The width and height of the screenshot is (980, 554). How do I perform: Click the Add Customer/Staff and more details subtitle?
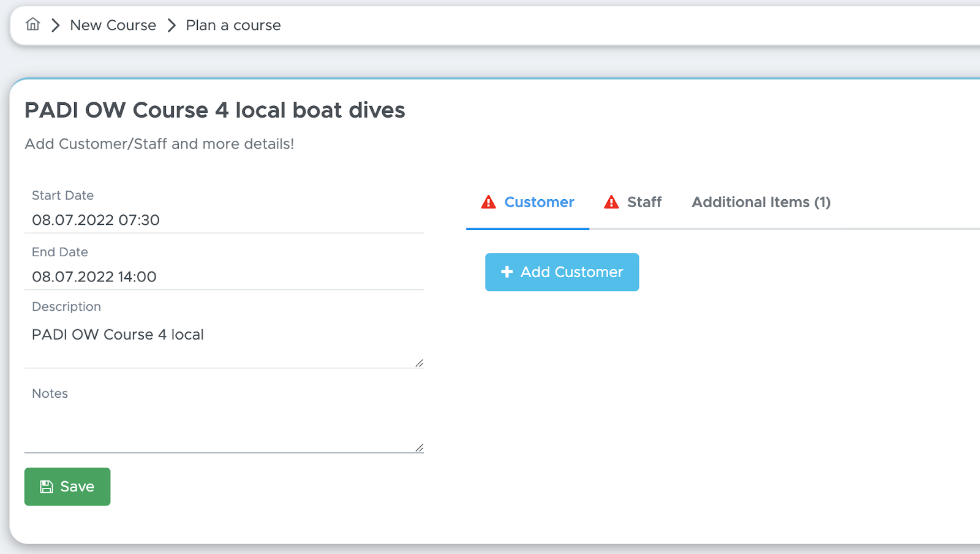159,144
